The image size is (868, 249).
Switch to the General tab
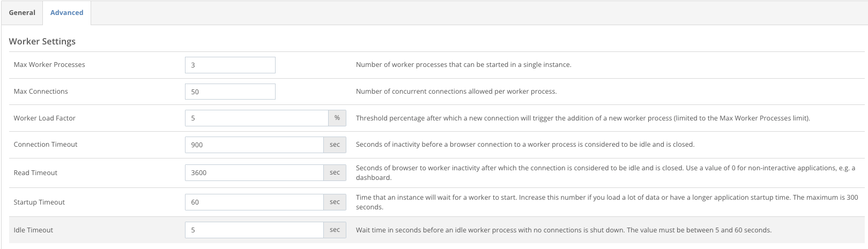pos(22,13)
